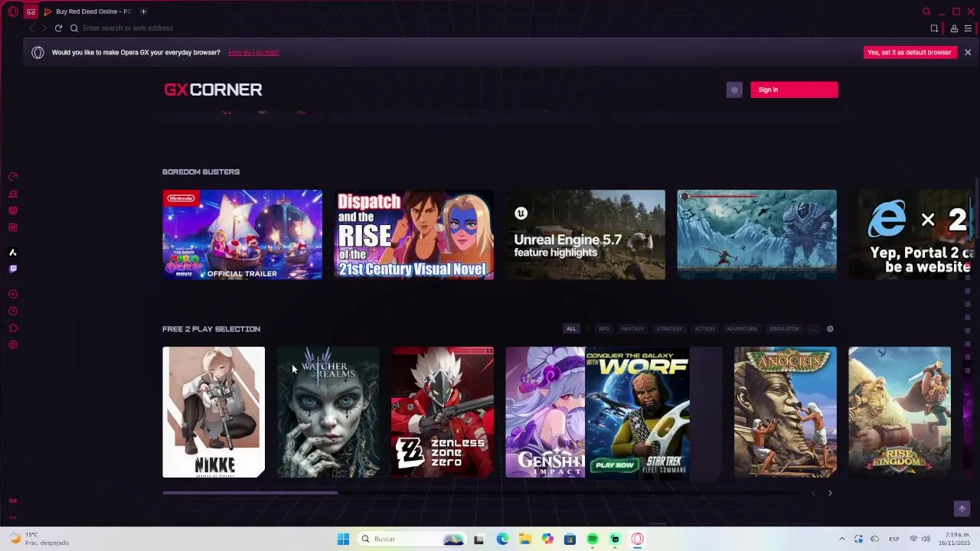Open the NIKKE game card
This screenshot has width=980, height=551.
tap(214, 412)
